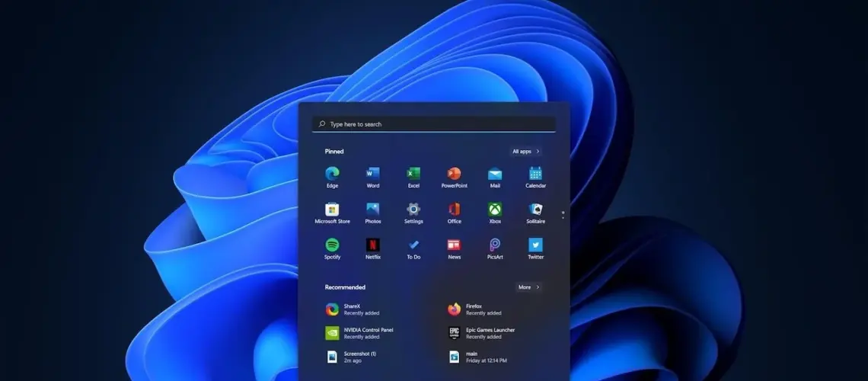Open the Twitter pinned app

535,245
